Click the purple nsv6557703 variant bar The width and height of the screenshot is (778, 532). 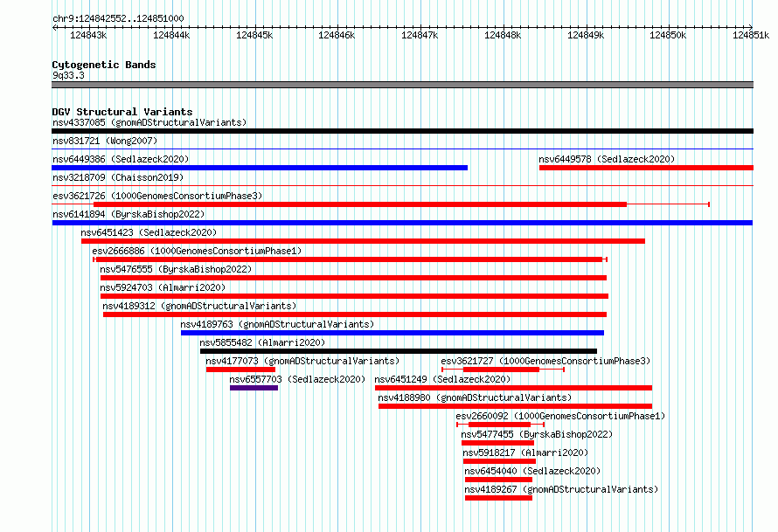coord(254,388)
